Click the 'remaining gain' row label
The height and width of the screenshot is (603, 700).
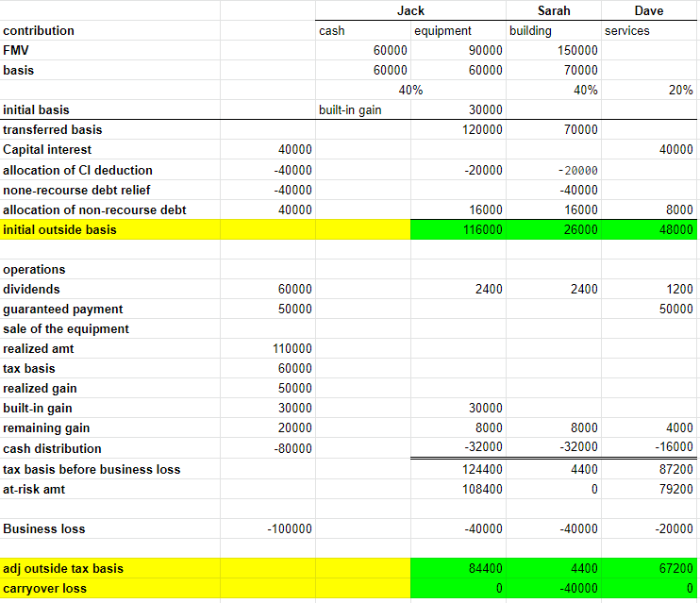coord(46,427)
